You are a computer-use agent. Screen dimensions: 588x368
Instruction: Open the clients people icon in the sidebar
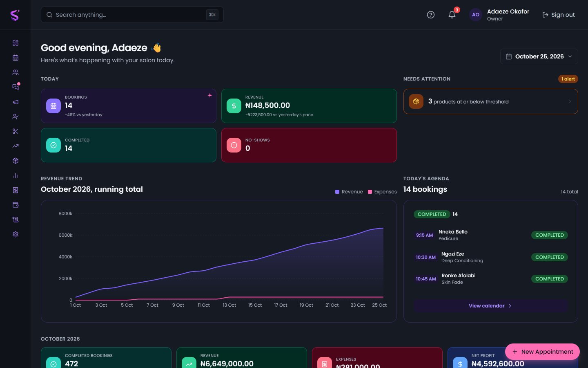click(x=16, y=72)
